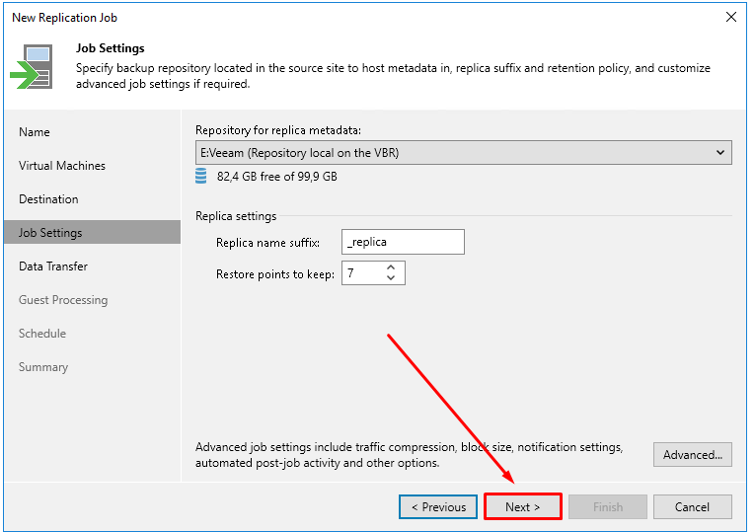Select the Schedule step in sidebar
This screenshot has height=532, width=756.
[42, 334]
